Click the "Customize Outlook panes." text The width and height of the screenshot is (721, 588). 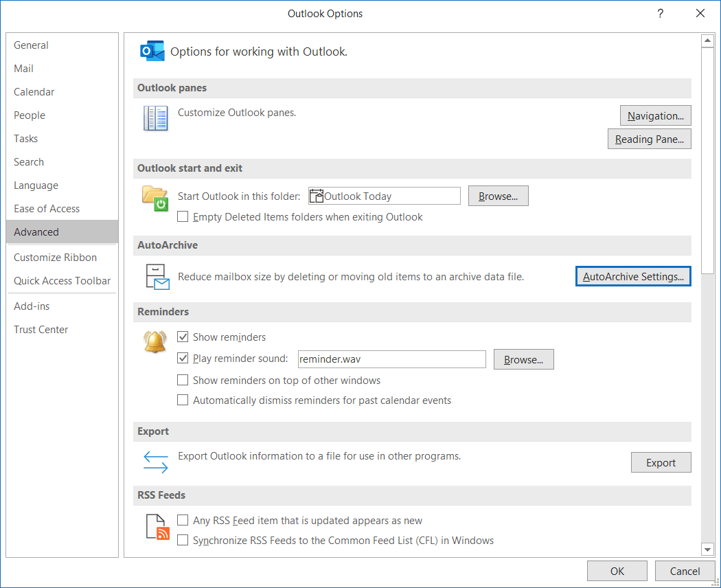coord(237,113)
